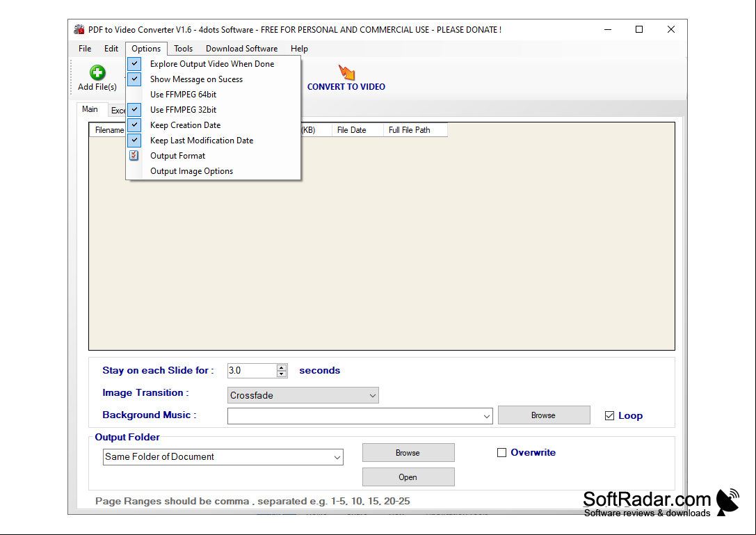
Task: Open the Tools menu
Action: tap(183, 49)
